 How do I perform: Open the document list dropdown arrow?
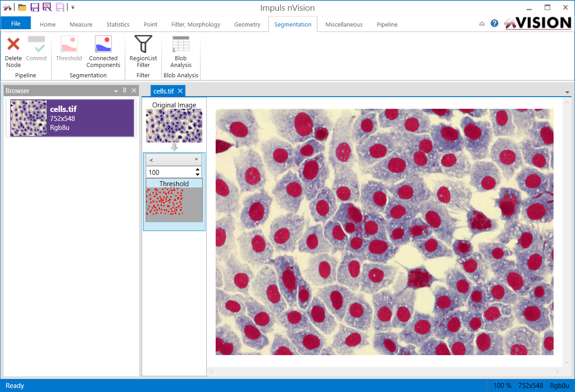567,93
